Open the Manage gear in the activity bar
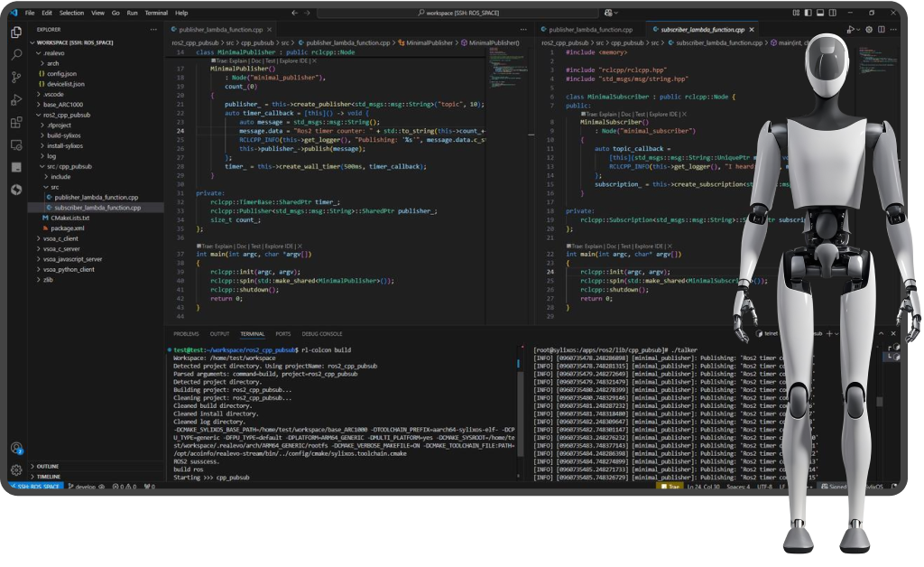Image resolution: width=924 pixels, height=567 pixels. pos(16,469)
